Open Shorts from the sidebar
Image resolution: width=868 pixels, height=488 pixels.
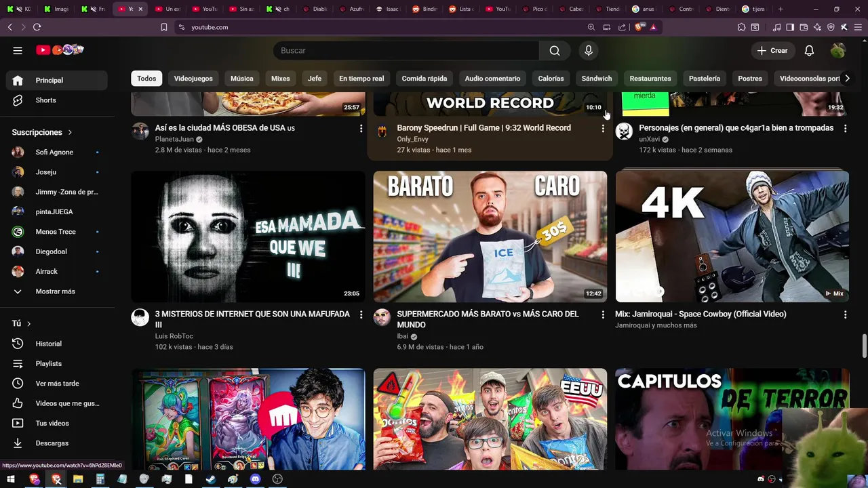tap(57, 100)
